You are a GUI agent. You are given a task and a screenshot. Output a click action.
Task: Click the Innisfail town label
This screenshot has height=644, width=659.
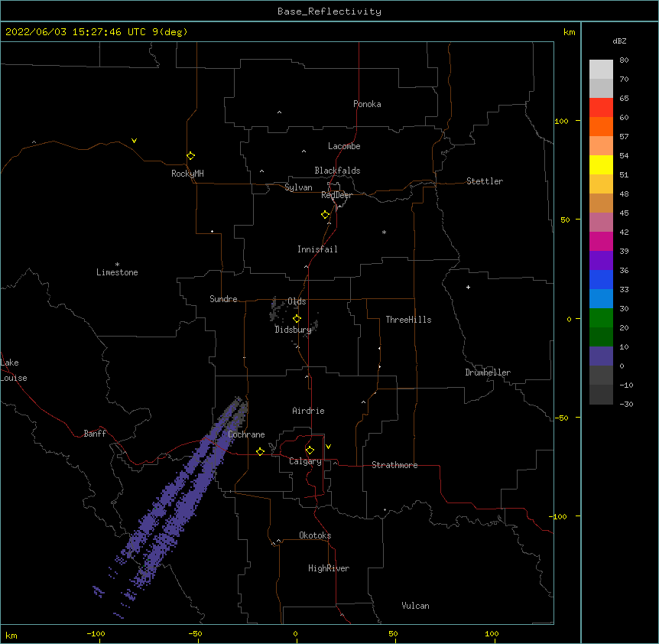[x=317, y=249]
